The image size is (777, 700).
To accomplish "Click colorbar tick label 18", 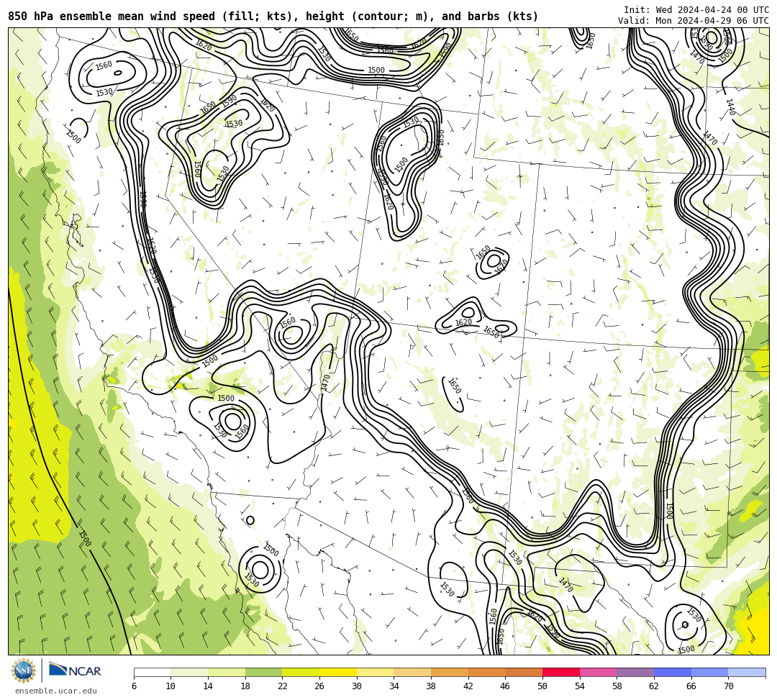I will coord(245,686).
